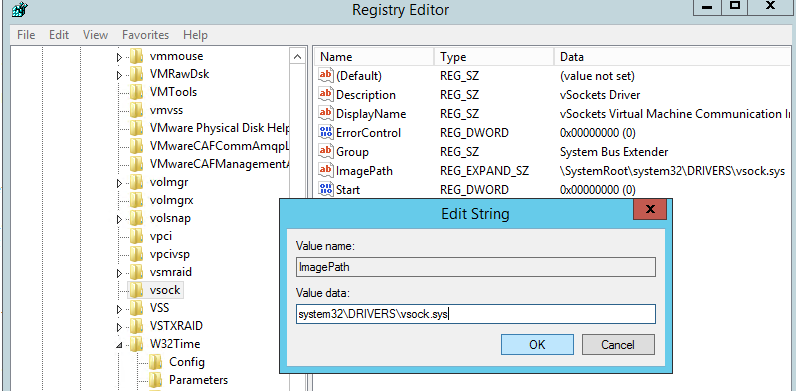Expand the VSS tree node
This screenshot has width=796, height=391.
coord(119,309)
